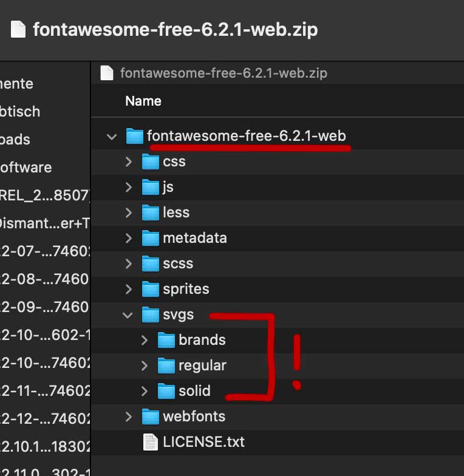
Task: Click the webfonts folder icon
Action: tap(151, 416)
